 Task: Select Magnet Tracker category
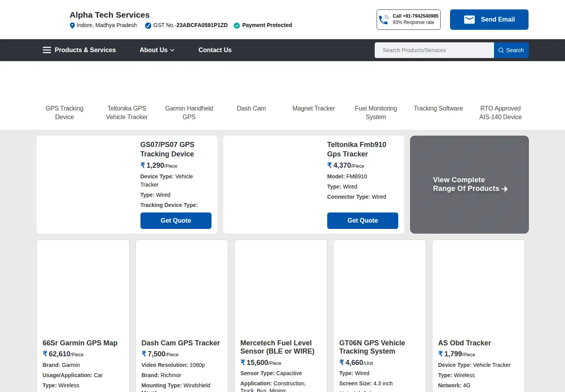(x=313, y=108)
